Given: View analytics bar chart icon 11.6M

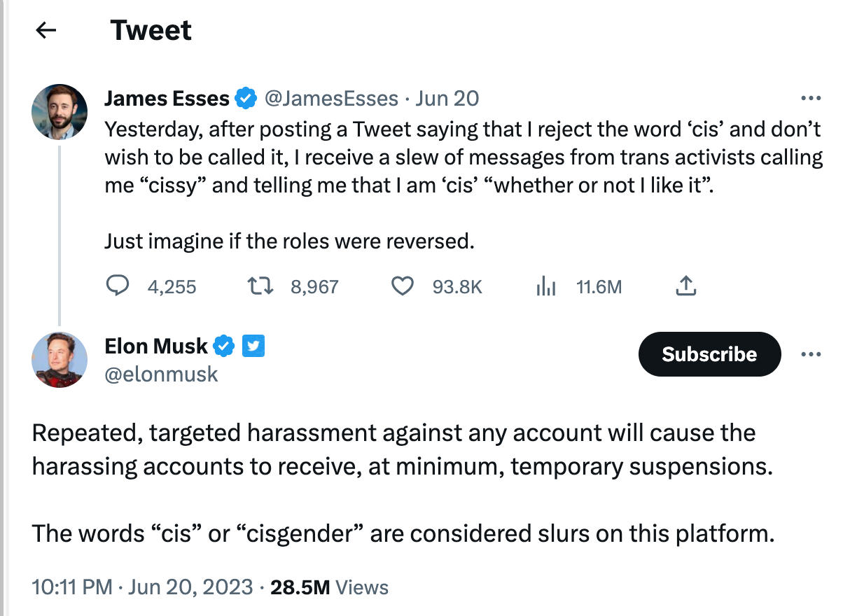Looking at the screenshot, I should click(x=545, y=286).
